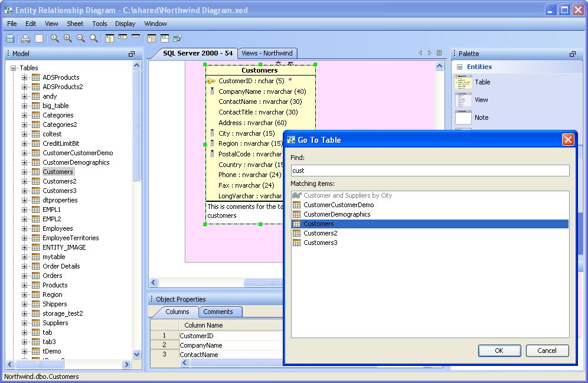Select Shippers in the Model tree

(55, 305)
